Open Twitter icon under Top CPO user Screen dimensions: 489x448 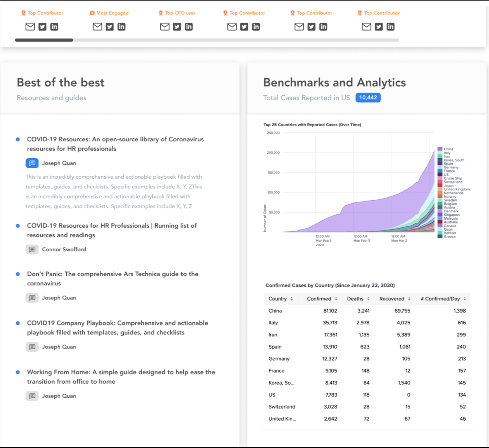(177, 27)
